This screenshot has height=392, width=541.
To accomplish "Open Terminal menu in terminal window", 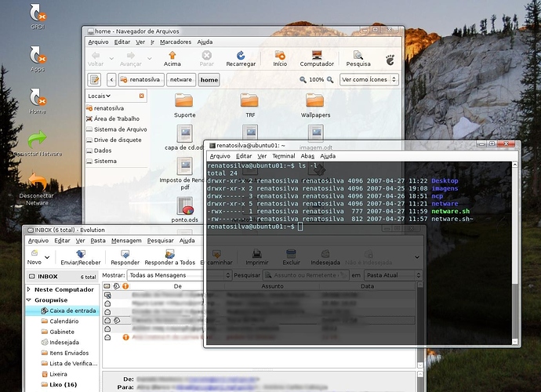I will 284,156.
